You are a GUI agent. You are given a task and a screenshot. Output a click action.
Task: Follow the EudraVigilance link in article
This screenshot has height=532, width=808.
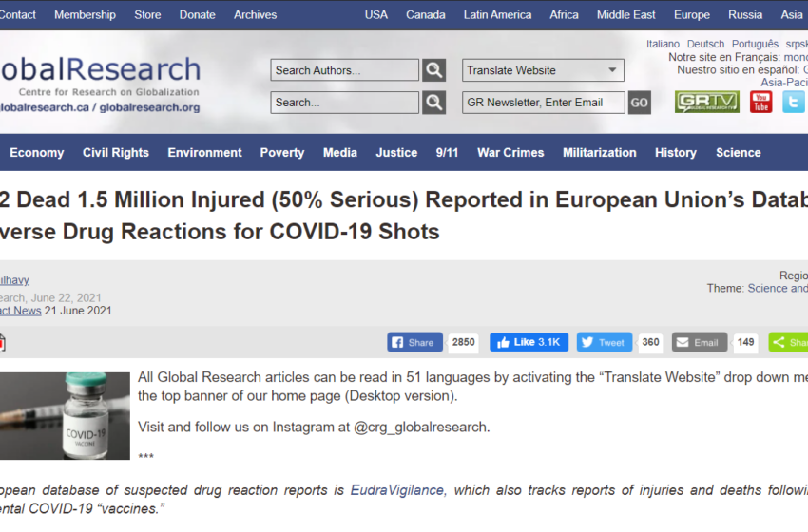pyautogui.click(x=396, y=490)
